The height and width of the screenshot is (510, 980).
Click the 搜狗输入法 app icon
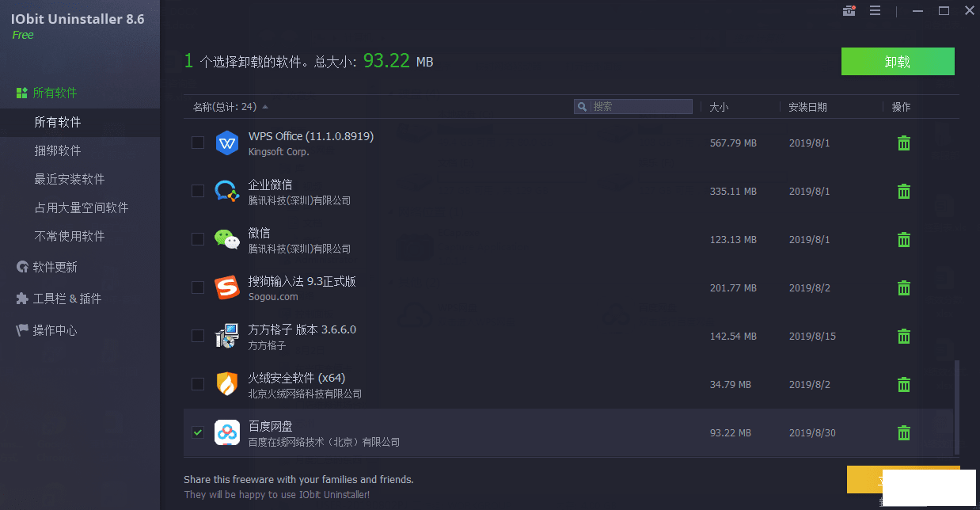pos(227,288)
